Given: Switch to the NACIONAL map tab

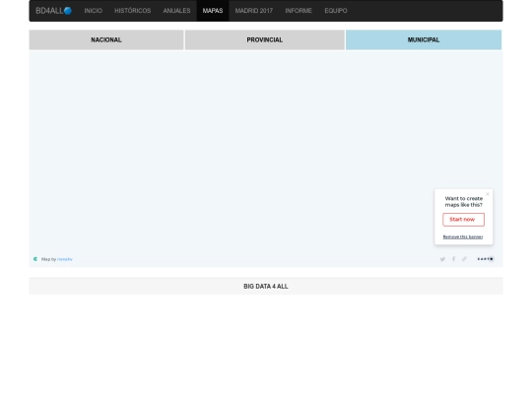Looking at the screenshot, I should [x=106, y=39].
